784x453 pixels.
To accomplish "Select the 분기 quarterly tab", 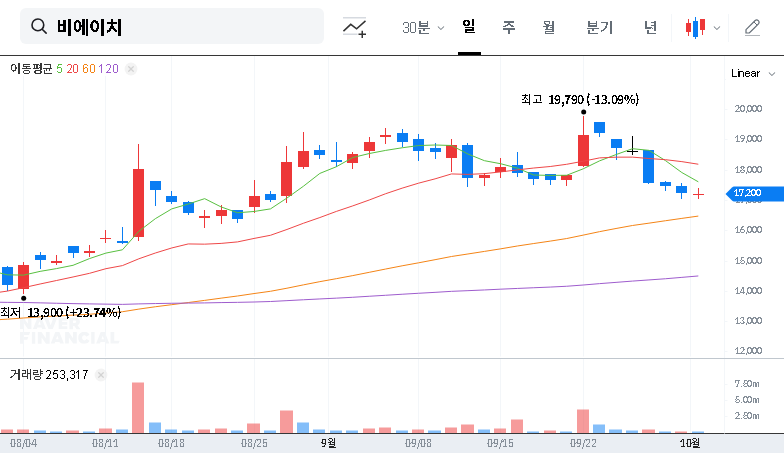I will pos(600,27).
